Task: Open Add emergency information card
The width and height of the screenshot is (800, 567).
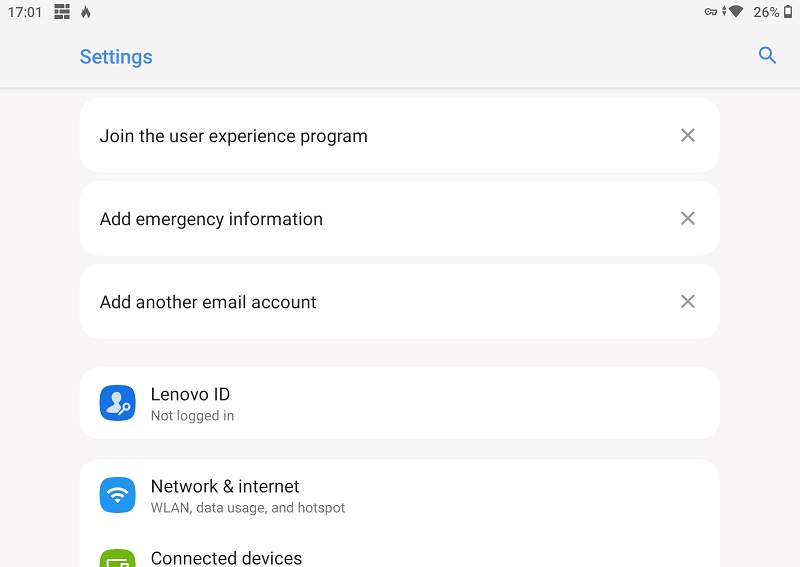Action: [399, 218]
